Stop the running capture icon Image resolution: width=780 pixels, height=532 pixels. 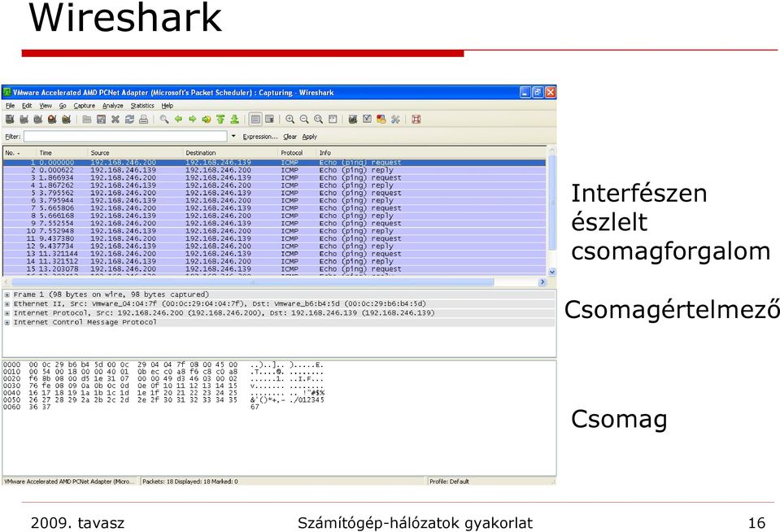click(x=52, y=119)
